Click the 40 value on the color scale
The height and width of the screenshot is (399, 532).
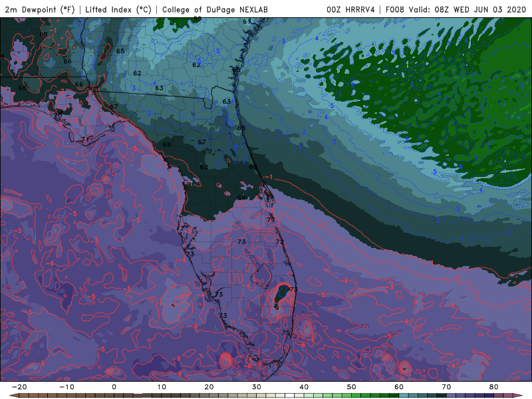[304, 387]
